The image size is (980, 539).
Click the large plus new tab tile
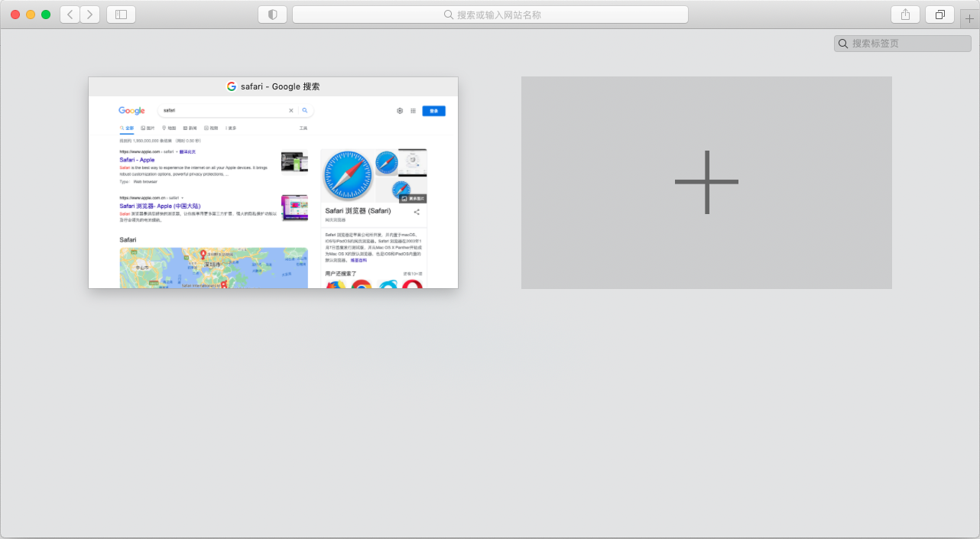pos(706,182)
